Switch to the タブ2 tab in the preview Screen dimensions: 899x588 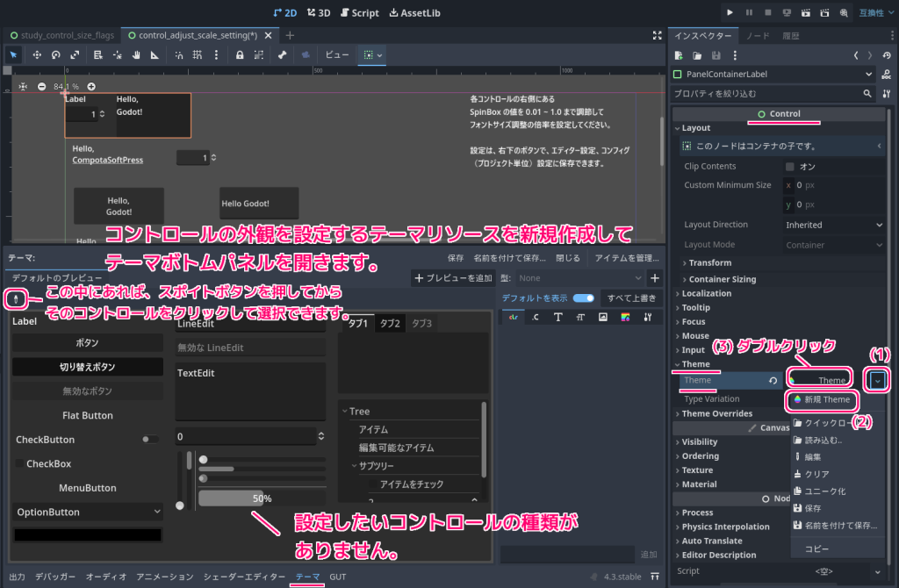(389, 323)
